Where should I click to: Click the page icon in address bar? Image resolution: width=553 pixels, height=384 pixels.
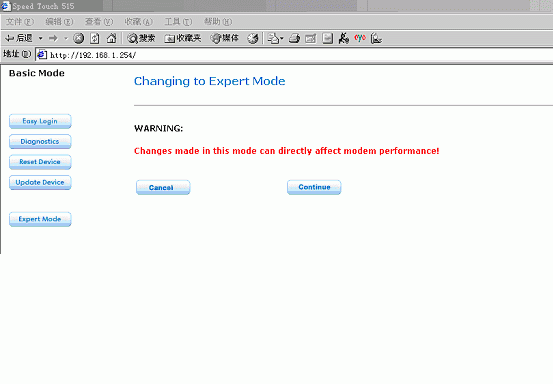(42, 55)
